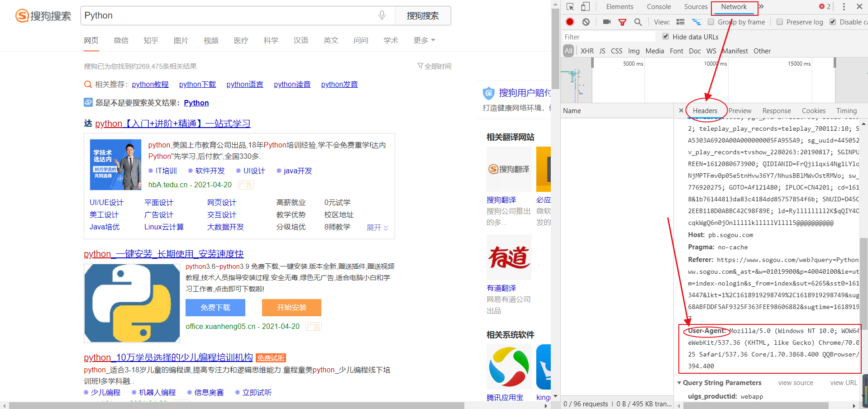Image resolution: width=868 pixels, height=409 pixels.
Task: Click the orange 开始安装 button
Action: (x=291, y=308)
